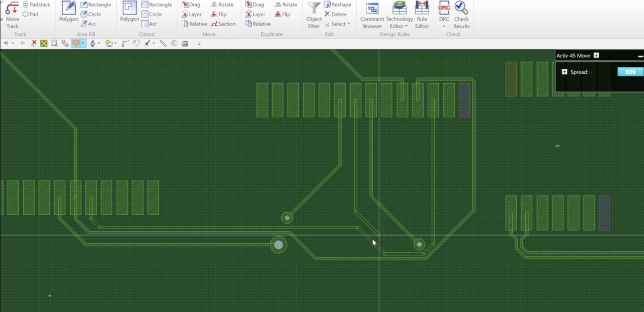Viewport: 644px width, 312px height.
Task: Expand the Activ-45 Move panel plus icon
Action: [x=596, y=55]
